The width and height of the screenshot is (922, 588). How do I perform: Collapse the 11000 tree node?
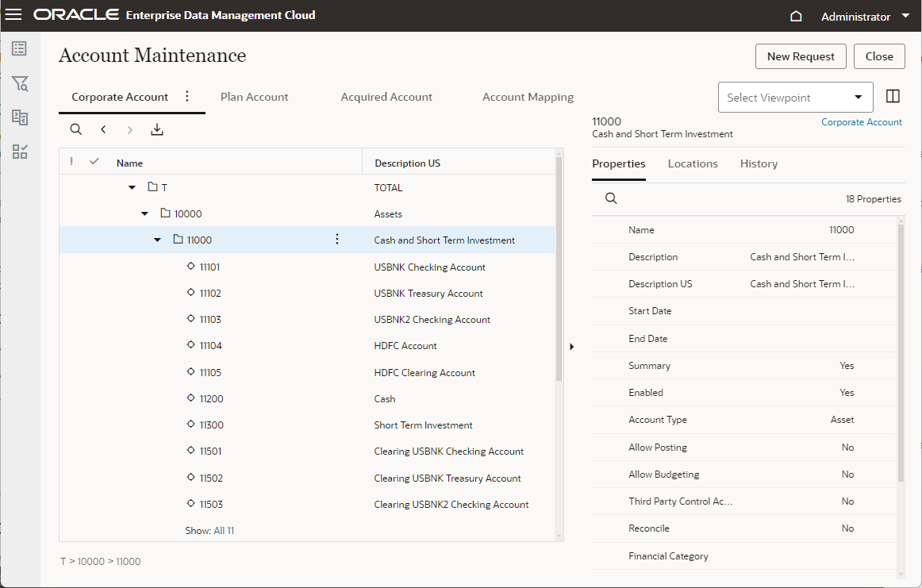coord(157,240)
